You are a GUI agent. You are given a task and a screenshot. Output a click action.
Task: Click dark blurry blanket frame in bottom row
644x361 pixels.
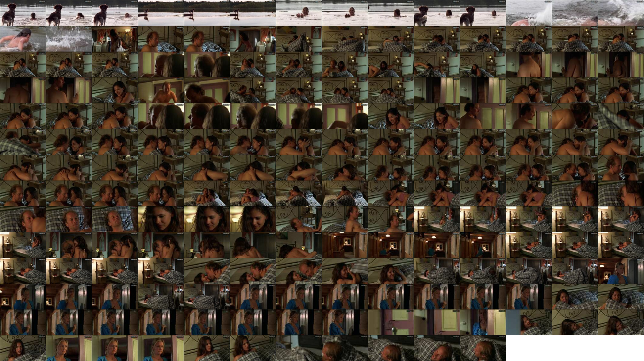point(299,348)
